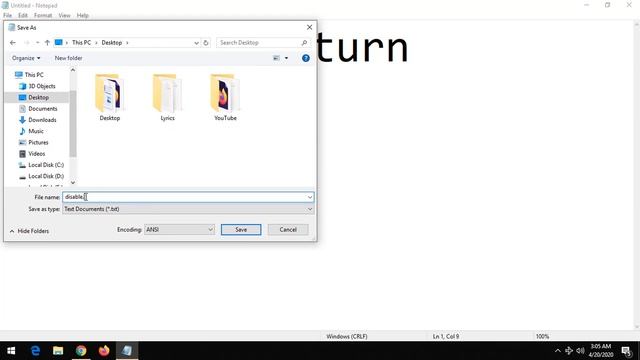This screenshot has width=640, height=360.
Task: Click the Cancel button
Action: 288,229
